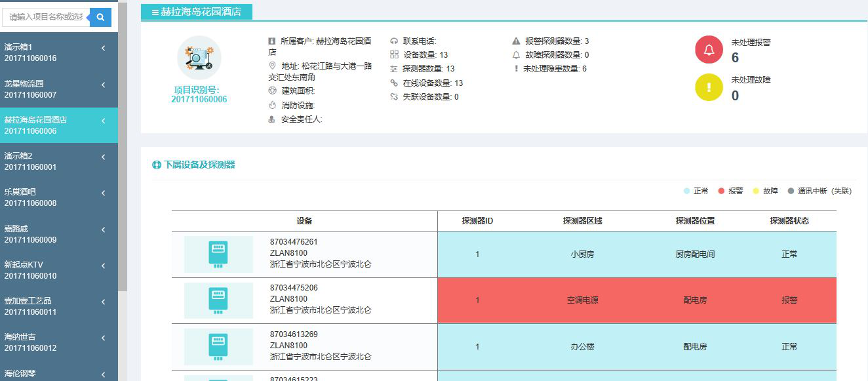Click device icon for 87034475206

218,300
